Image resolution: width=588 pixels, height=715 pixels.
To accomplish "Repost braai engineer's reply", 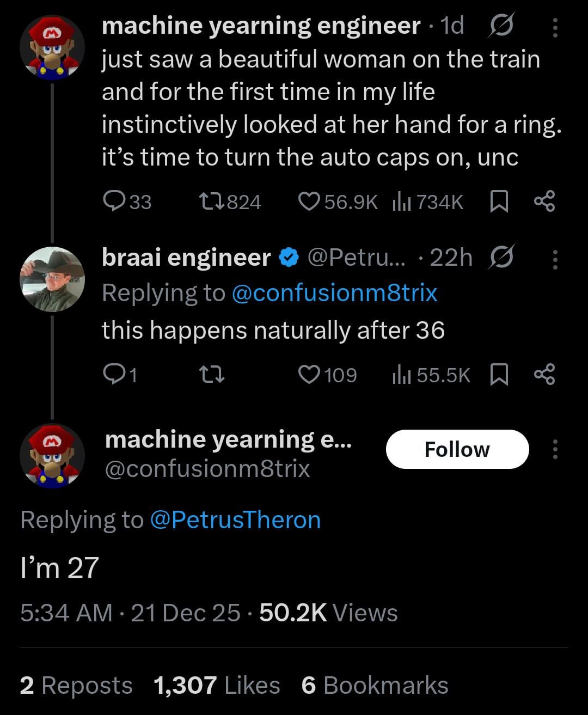I will pyautogui.click(x=210, y=375).
